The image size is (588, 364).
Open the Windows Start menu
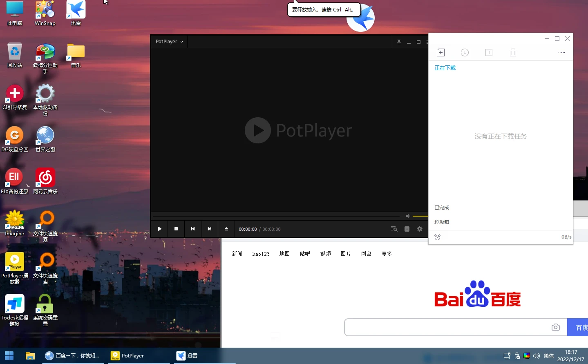point(9,356)
